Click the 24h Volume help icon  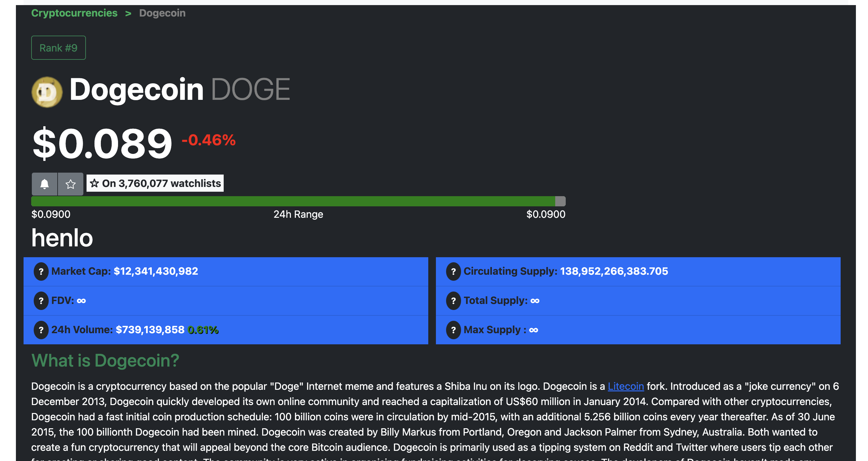[41, 330]
